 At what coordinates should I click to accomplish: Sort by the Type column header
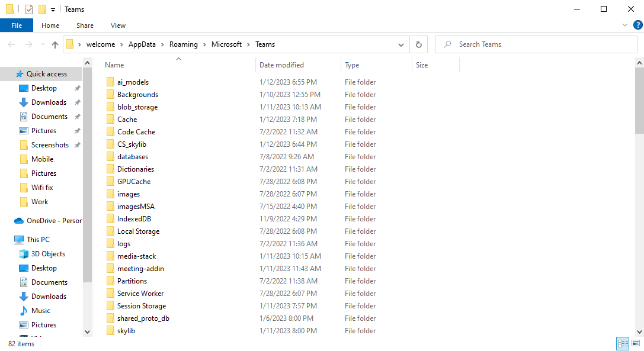coord(352,65)
